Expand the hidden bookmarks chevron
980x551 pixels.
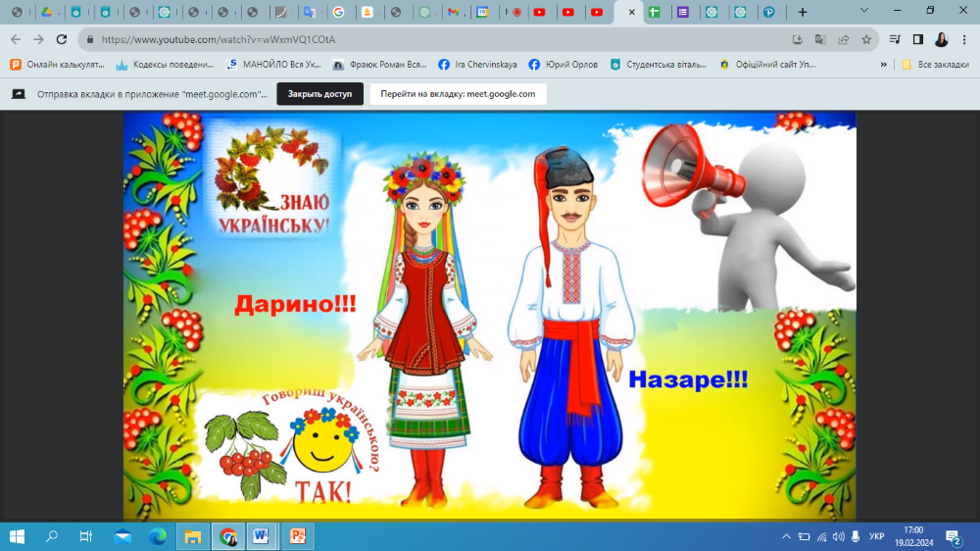point(883,65)
